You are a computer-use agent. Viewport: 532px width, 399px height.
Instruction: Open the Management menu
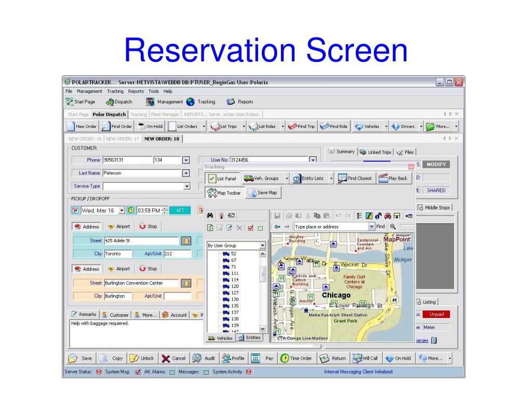89,91
